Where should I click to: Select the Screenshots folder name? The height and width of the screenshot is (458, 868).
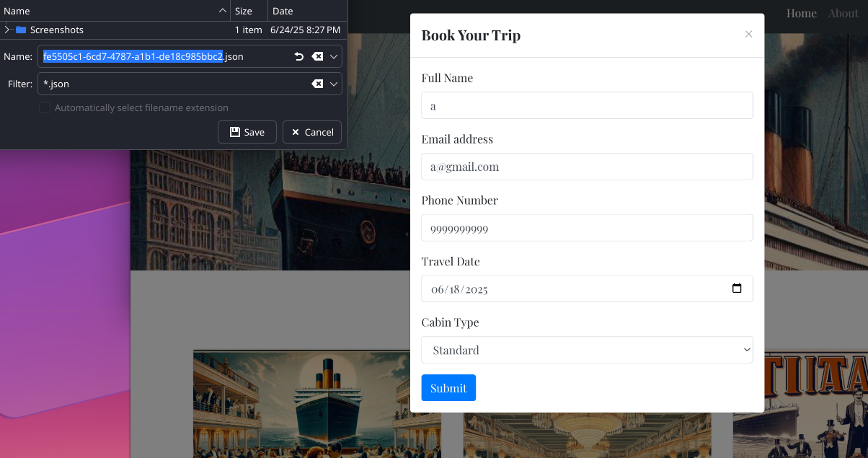(x=57, y=30)
